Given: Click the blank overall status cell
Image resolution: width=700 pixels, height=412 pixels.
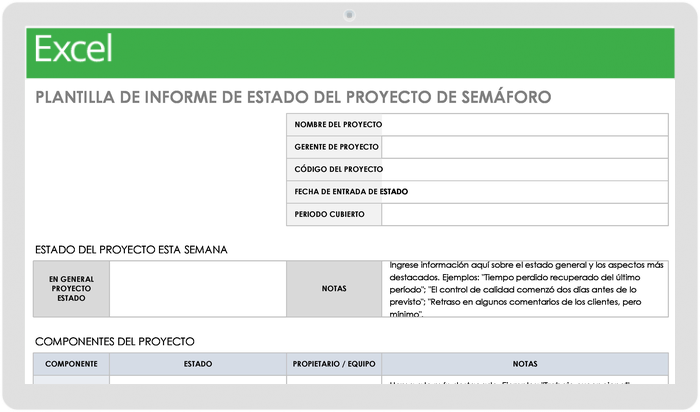Looking at the screenshot, I should coord(198,289).
